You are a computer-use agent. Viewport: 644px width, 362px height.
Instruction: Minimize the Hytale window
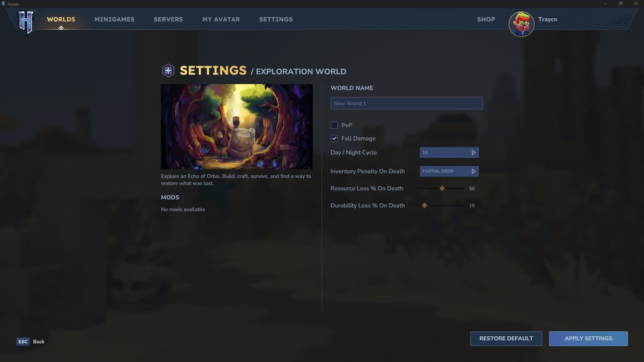606,4
